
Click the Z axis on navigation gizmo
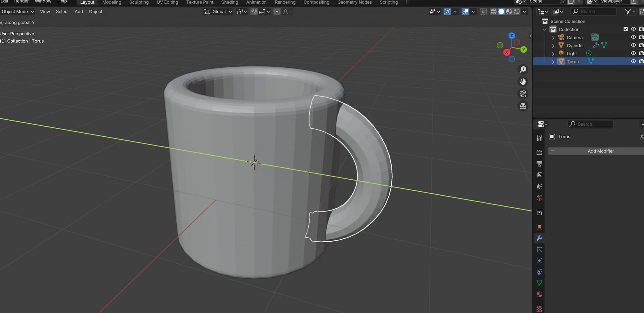point(512,36)
